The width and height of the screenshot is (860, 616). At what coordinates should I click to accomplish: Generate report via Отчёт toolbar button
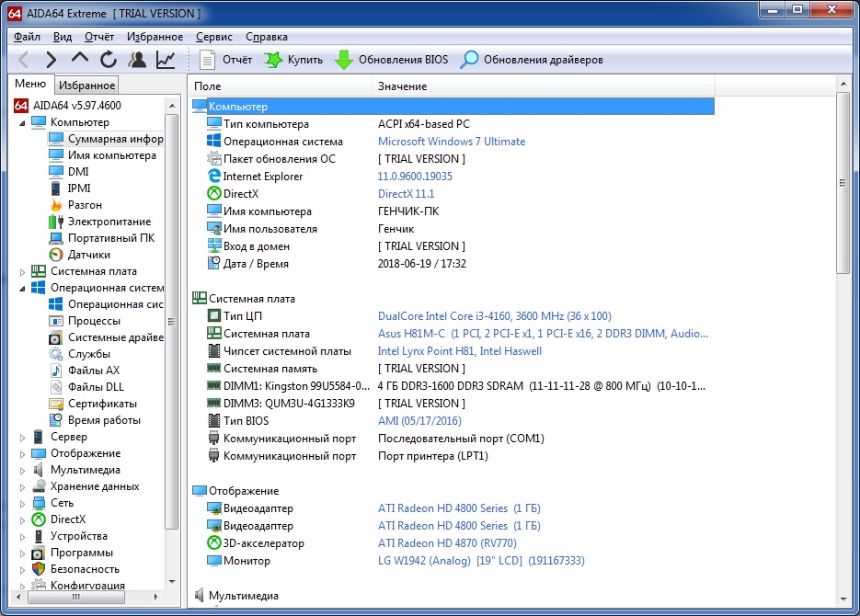225,61
